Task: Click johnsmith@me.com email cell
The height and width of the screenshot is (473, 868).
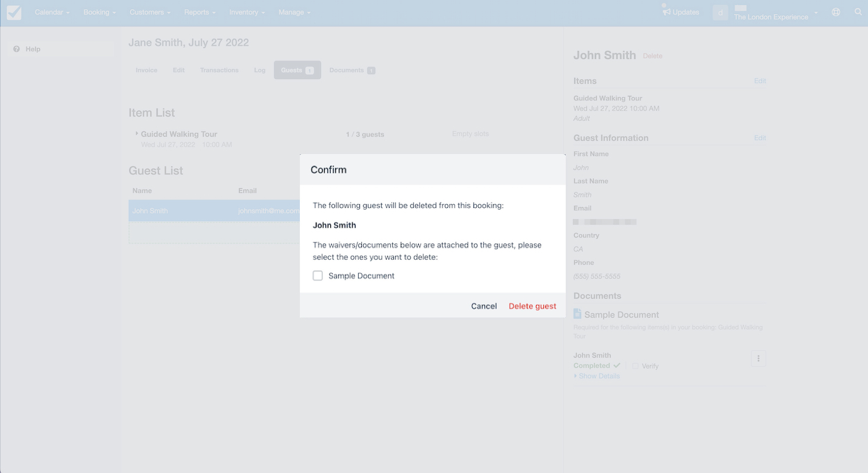Action: (269, 211)
